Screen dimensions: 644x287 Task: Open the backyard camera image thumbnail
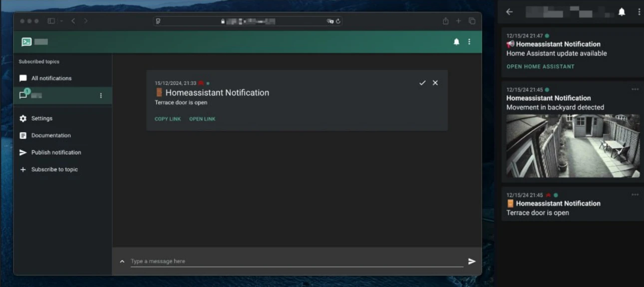(573, 146)
